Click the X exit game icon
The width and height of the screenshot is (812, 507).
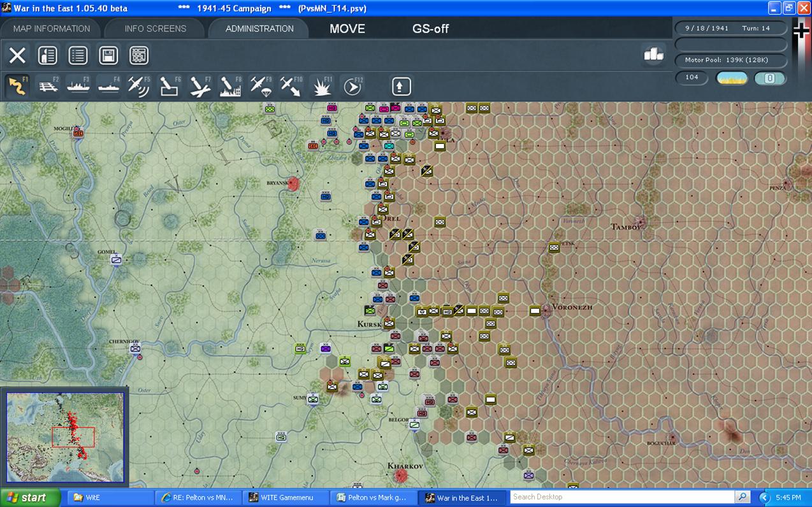(17, 55)
